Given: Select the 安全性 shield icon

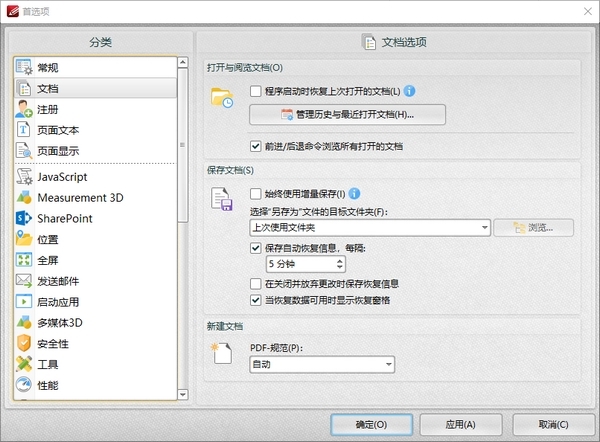Looking at the screenshot, I should 24,343.
